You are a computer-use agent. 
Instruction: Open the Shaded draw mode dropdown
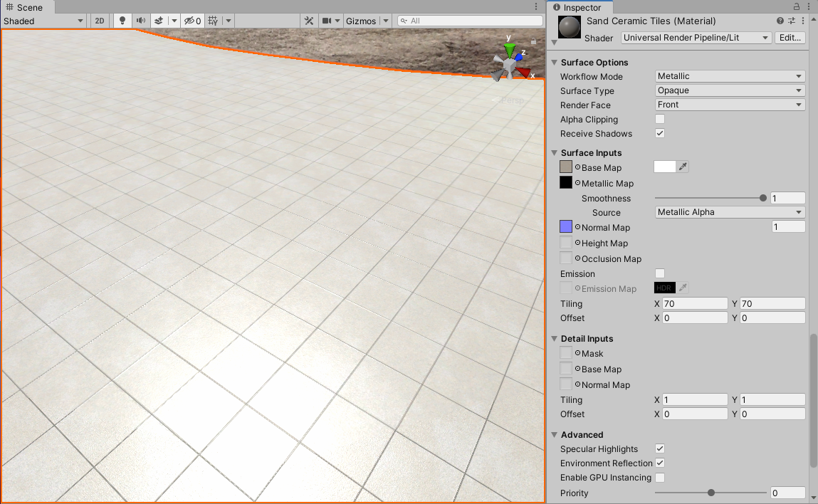(43, 21)
